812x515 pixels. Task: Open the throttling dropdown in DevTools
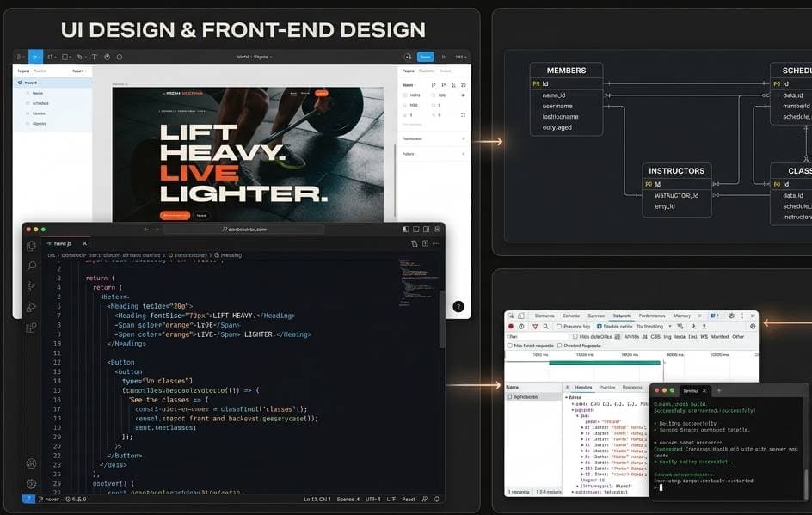click(654, 327)
